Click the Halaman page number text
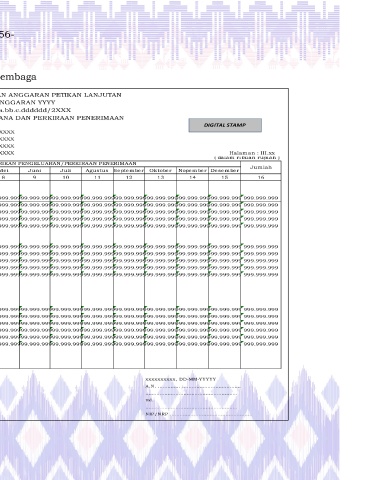Viewport: 367px width, 480px height. 252,153
